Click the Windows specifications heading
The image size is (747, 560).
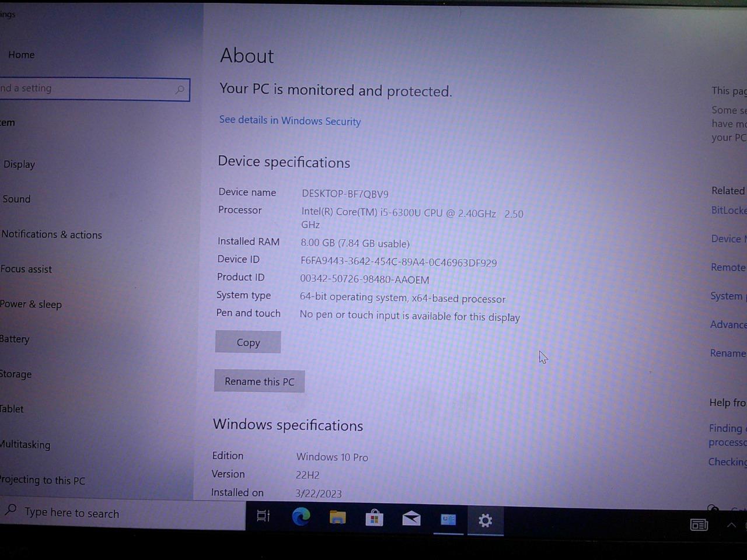click(x=288, y=425)
